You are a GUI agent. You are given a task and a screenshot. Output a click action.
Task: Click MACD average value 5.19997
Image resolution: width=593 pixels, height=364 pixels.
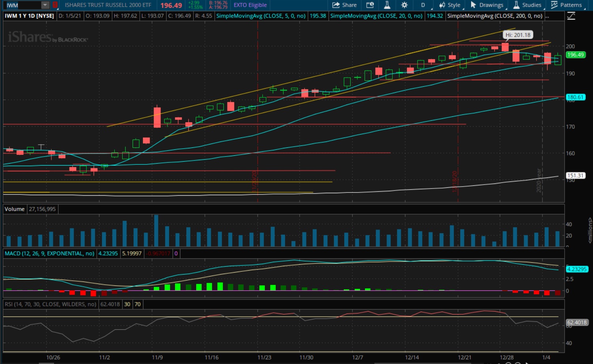tap(132, 254)
